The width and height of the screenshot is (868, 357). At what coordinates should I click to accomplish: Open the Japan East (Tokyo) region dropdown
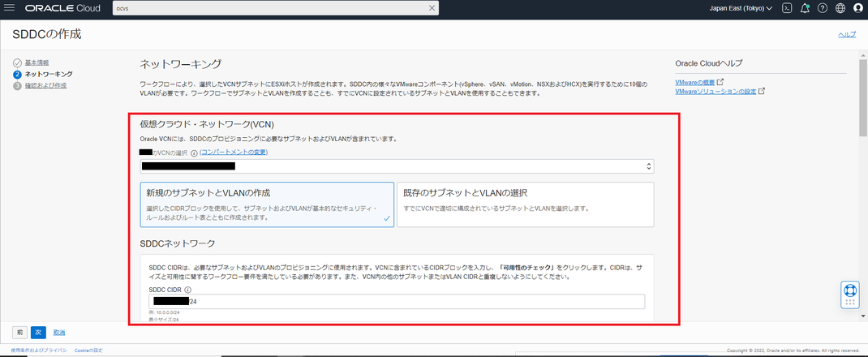point(741,8)
